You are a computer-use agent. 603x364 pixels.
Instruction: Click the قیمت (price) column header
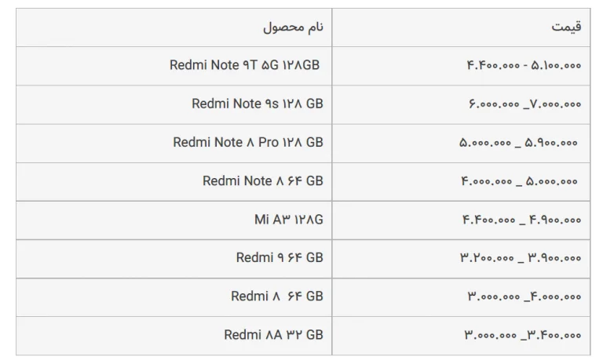pyautogui.click(x=566, y=27)
